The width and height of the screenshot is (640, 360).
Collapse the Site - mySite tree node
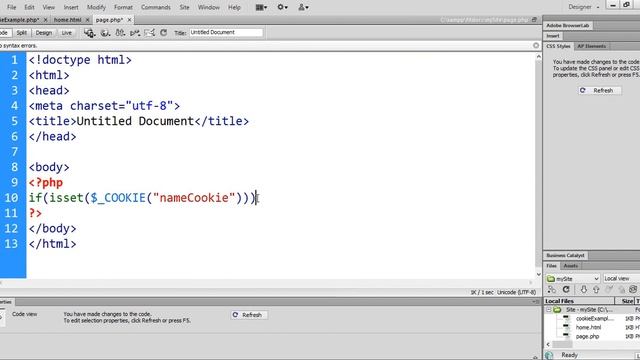tap(549, 310)
